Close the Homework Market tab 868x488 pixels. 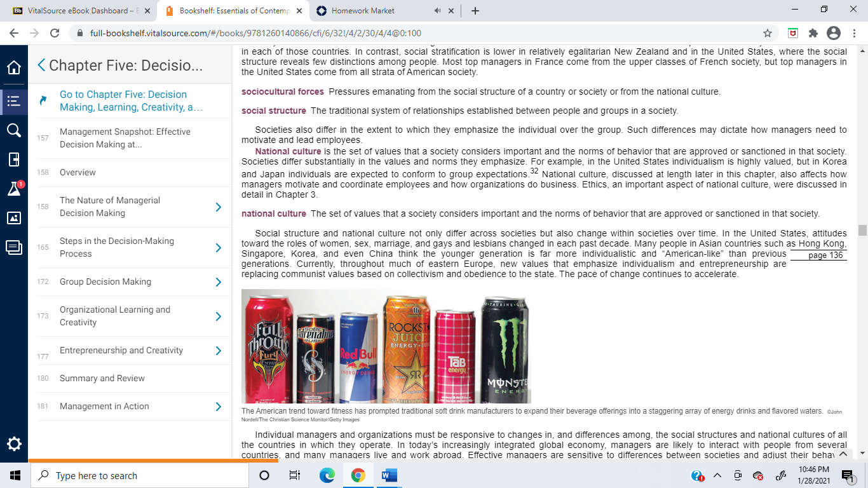click(451, 11)
